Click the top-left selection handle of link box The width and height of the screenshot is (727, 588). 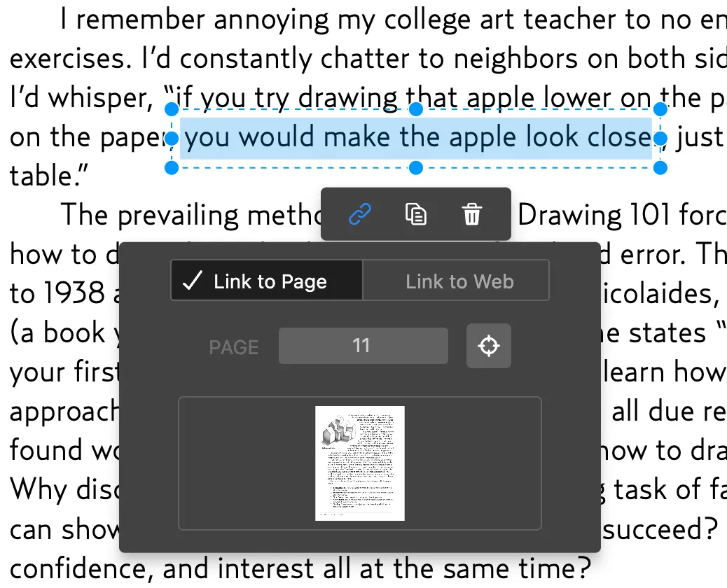172,109
